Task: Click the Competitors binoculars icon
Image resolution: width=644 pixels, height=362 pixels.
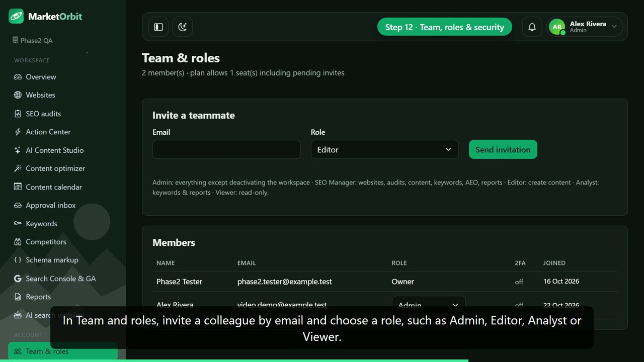Action: pos(18,242)
